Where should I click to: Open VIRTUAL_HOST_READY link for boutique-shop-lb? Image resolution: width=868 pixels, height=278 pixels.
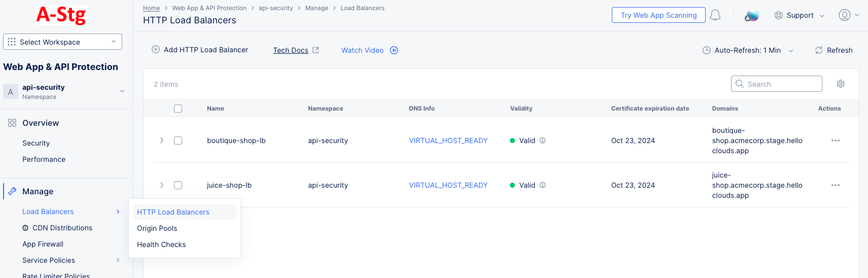(x=448, y=141)
